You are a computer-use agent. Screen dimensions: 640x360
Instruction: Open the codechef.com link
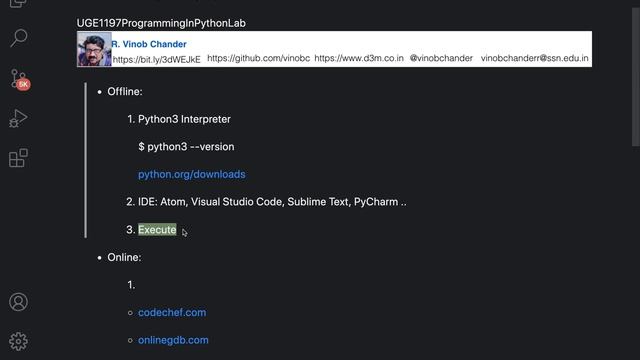pyautogui.click(x=172, y=312)
